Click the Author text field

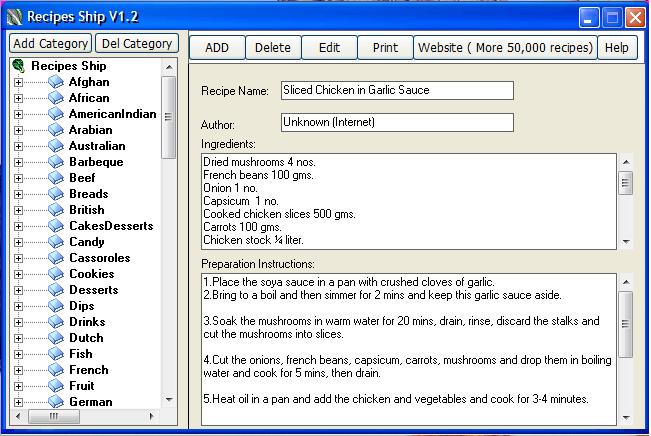396,122
